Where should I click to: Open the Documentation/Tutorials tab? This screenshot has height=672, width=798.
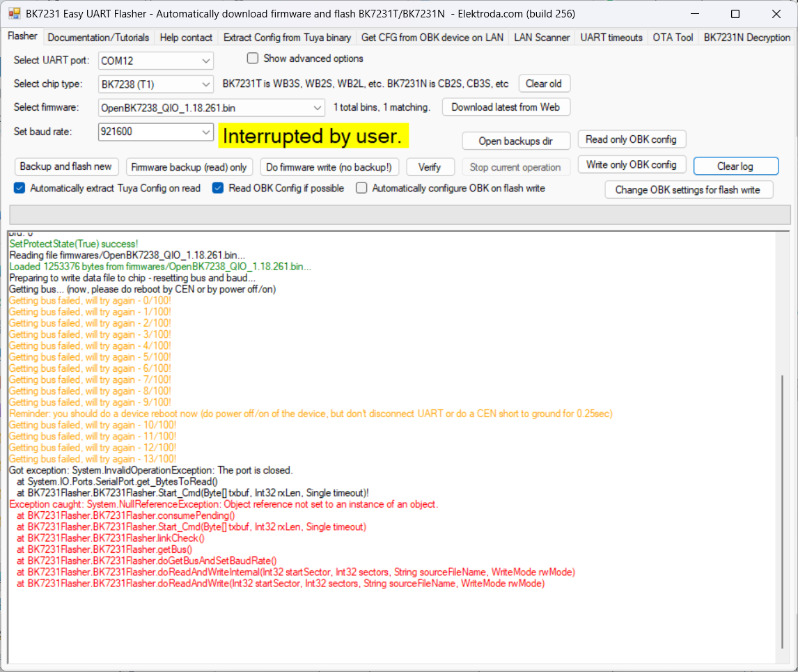tap(98, 38)
